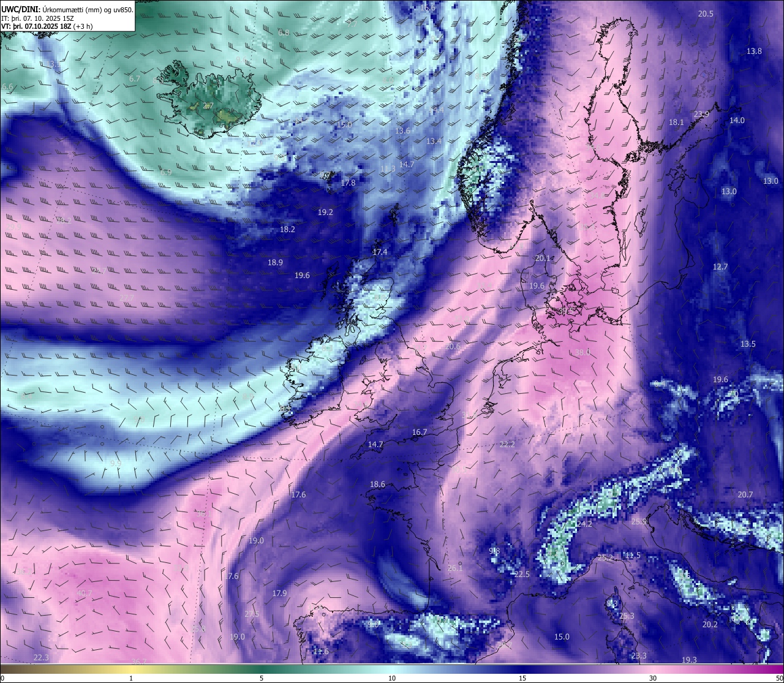Click the legend tick label 1
The height and width of the screenshot is (683, 784).
coord(131,678)
